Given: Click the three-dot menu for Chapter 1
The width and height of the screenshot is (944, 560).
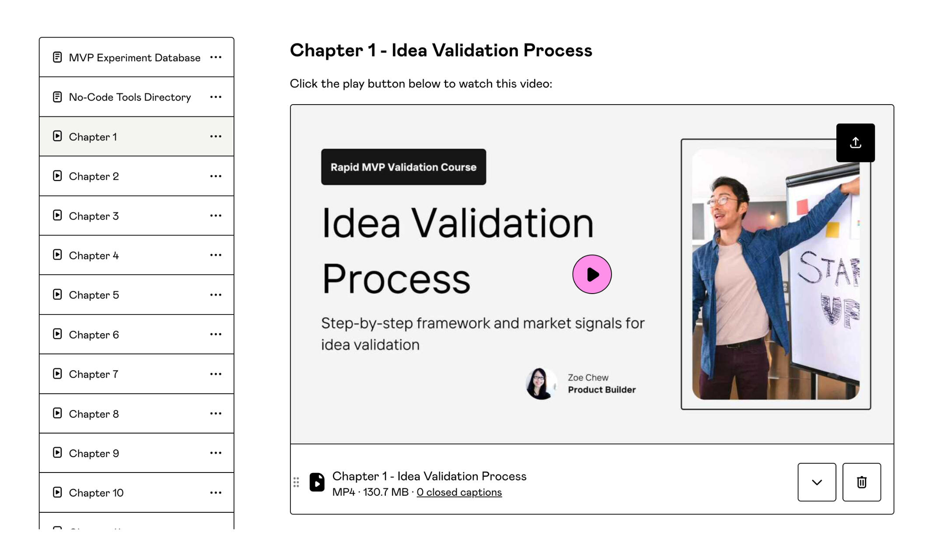Looking at the screenshot, I should tap(216, 136).
